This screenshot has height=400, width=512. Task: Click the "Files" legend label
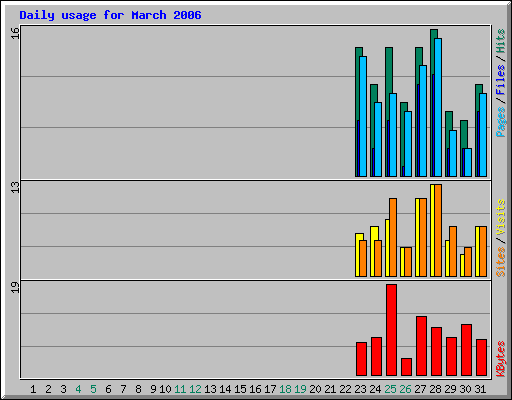(500, 80)
